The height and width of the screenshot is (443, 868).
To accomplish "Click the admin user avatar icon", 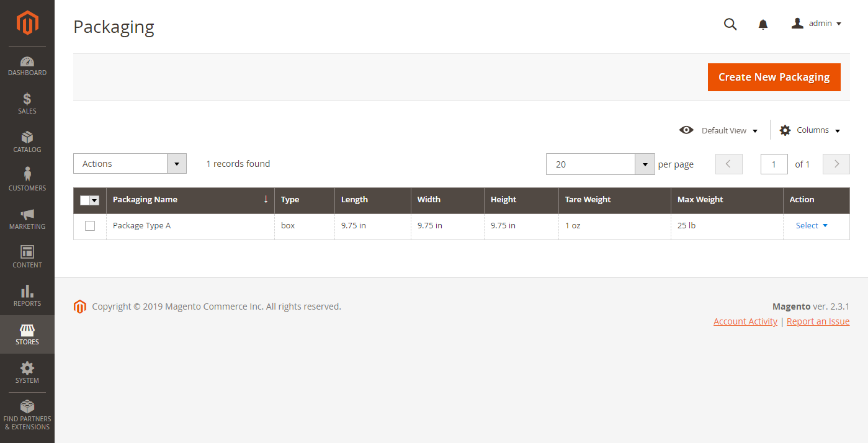I will [798, 23].
